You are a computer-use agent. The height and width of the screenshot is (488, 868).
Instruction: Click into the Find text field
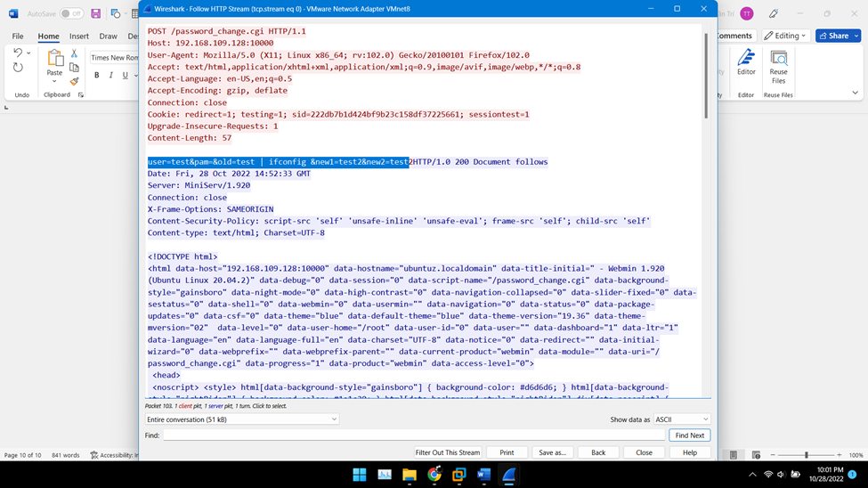coord(414,435)
